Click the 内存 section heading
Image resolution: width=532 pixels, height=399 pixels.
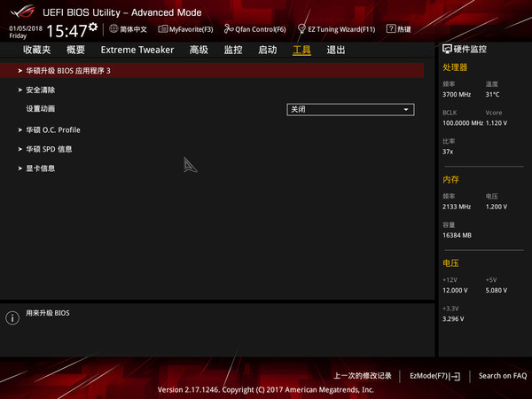(451, 179)
